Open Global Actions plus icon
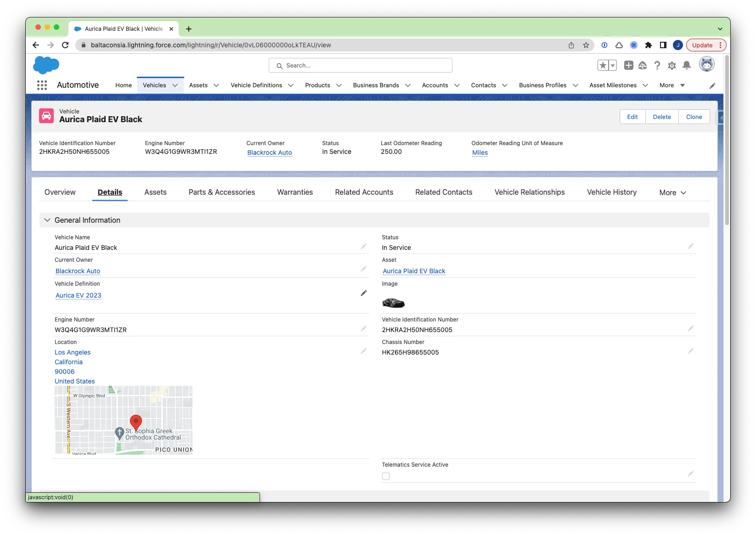The height and width of the screenshot is (536, 756). coord(628,66)
